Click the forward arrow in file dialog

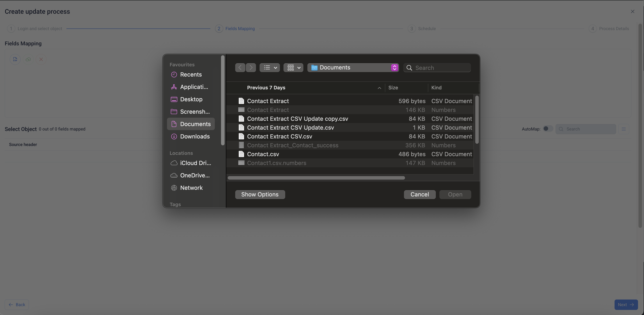[x=251, y=68]
